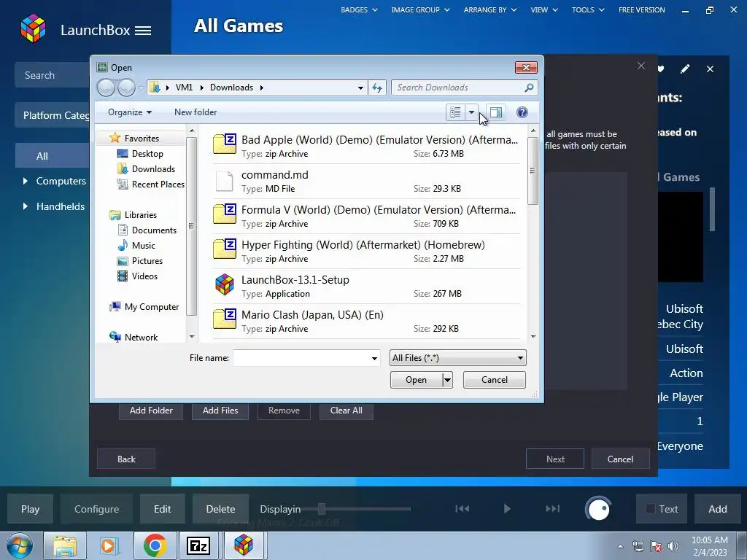Refresh the Downloads folder location

coord(377,87)
